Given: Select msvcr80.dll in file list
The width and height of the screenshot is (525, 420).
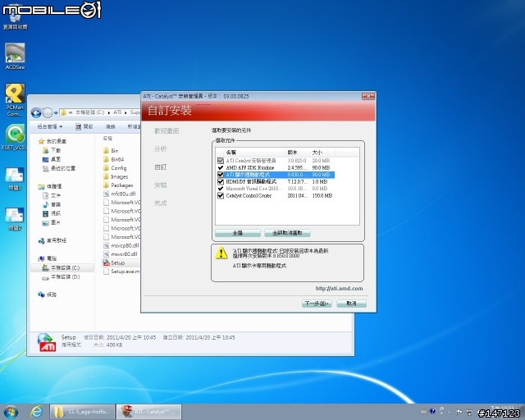Looking at the screenshot, I should 121,253.
